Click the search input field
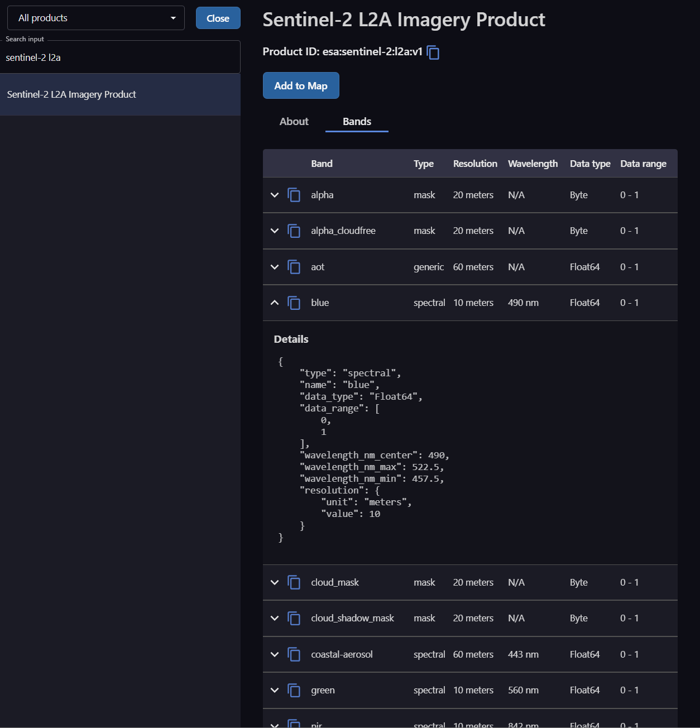This screenshot has height=728, width=700. [120, 58]
